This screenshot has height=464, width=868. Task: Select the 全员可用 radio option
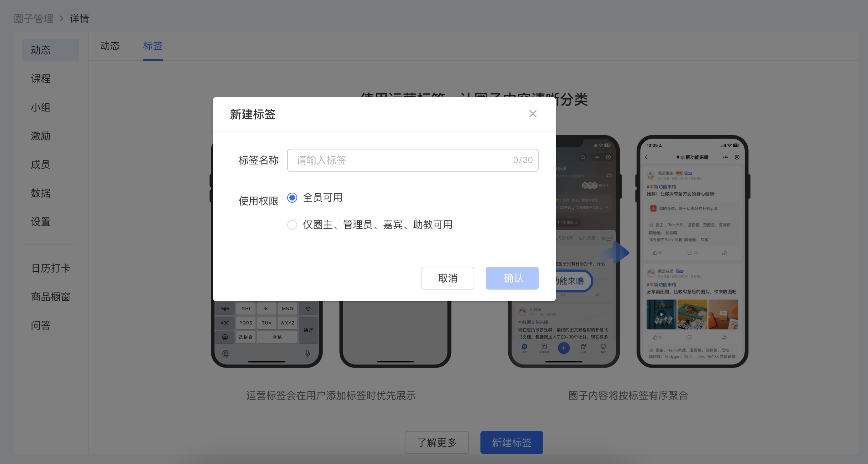(x=292, y=198)
